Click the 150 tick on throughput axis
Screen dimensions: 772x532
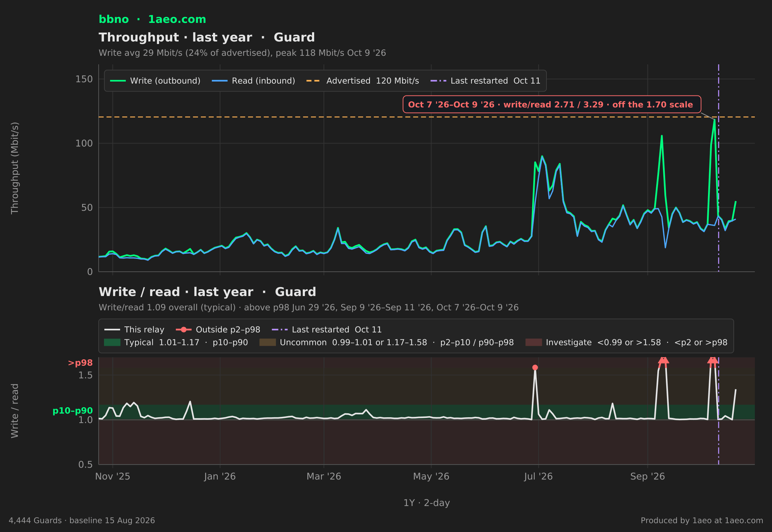[x=84, y=79]
